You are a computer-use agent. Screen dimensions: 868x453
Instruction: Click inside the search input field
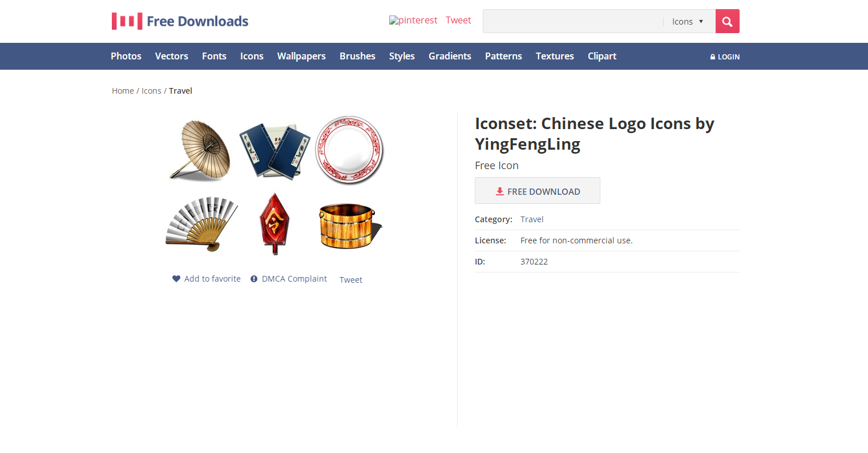point(573,21)
